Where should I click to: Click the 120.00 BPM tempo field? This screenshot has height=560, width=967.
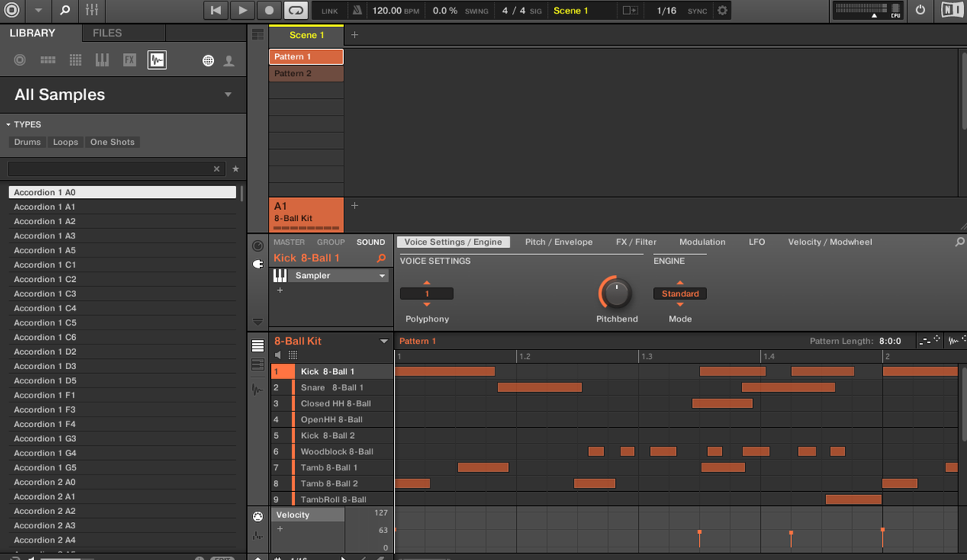[396, 11]
